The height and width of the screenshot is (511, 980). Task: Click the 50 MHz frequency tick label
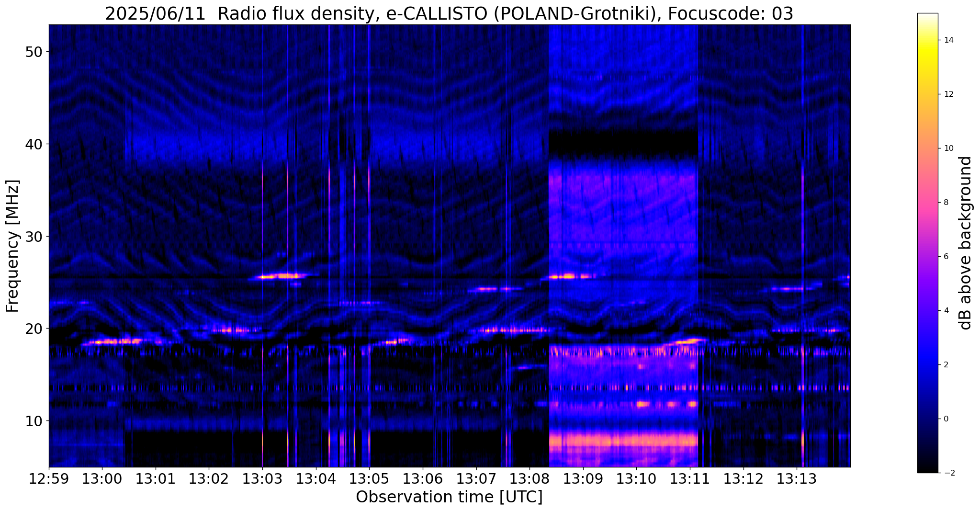(34, 52)
